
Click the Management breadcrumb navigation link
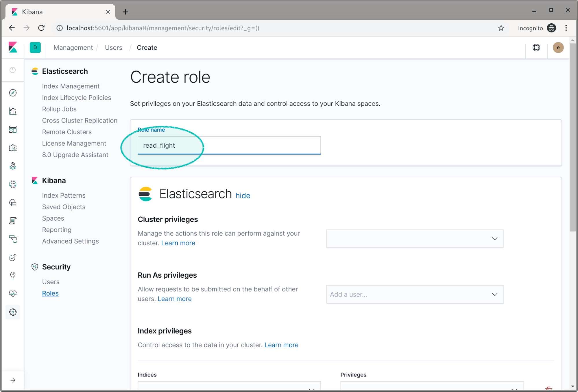(x=73, y=47)
